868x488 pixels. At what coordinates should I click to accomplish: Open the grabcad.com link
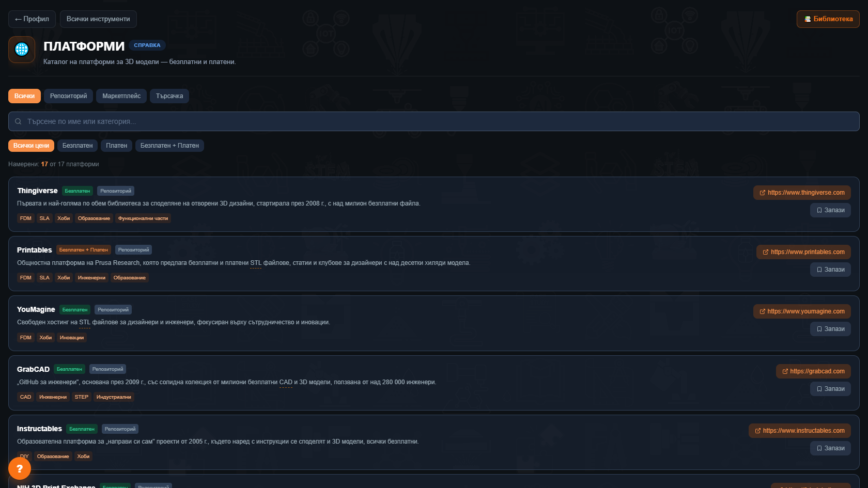813,371
